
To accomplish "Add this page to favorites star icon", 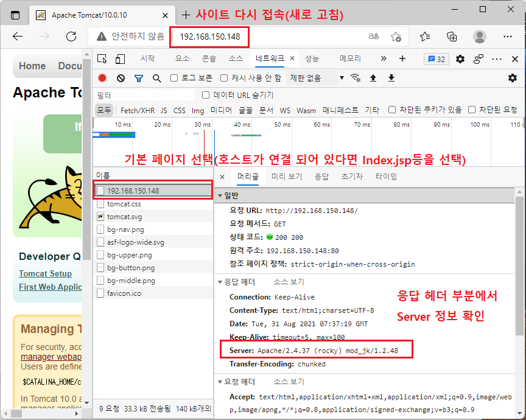I will coord(396,37).
